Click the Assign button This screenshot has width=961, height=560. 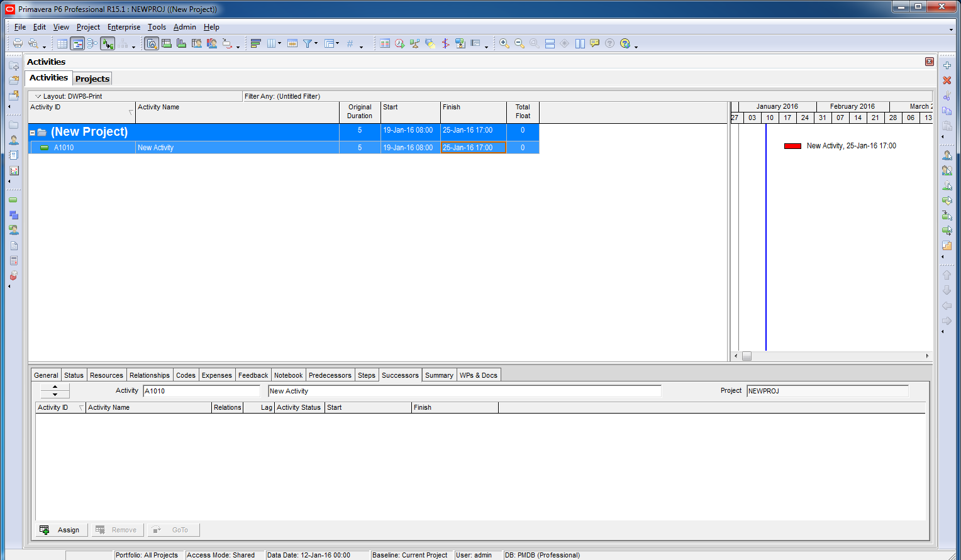coord(60,530)
